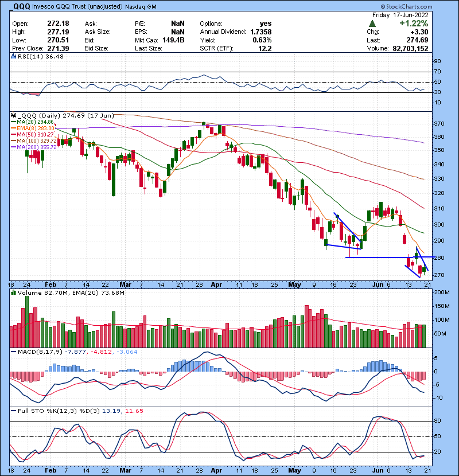Select the QQQ ticker symbol in the title
Screen dimensions: 459x476
point(22,6)
